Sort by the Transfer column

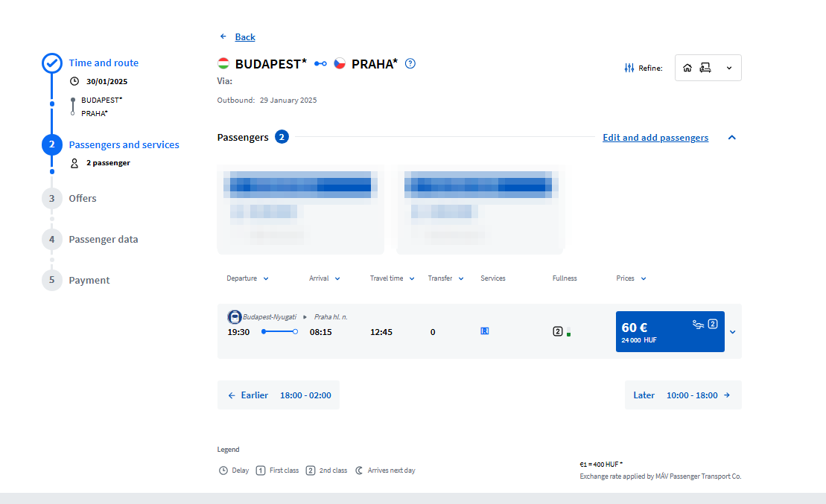coord(445,278)
